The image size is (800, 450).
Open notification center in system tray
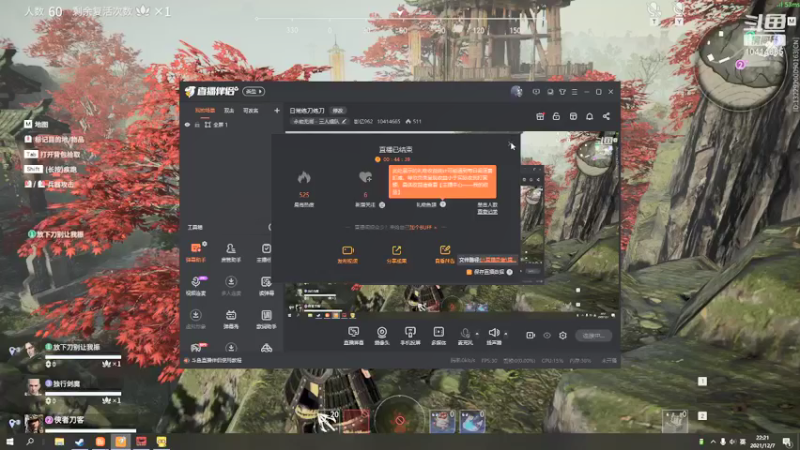pos(788,441)
